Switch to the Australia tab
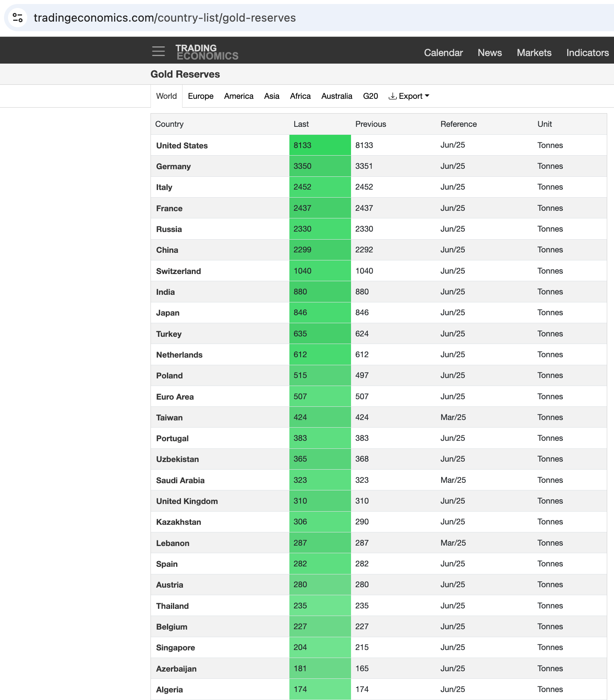This screenshot has width=614, height=700. pyautogui.click(x=337, y=96)
